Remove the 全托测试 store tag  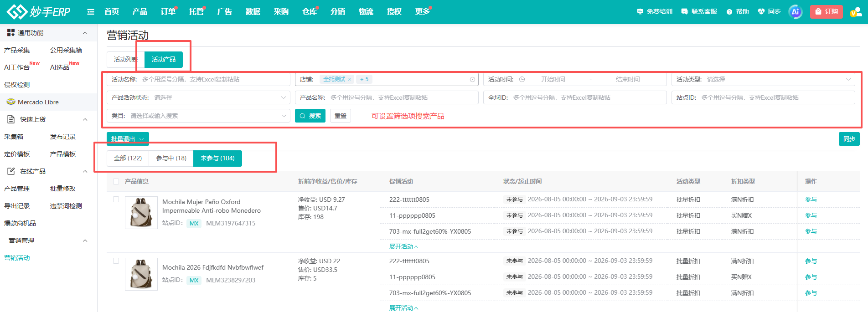click(350, 79)
